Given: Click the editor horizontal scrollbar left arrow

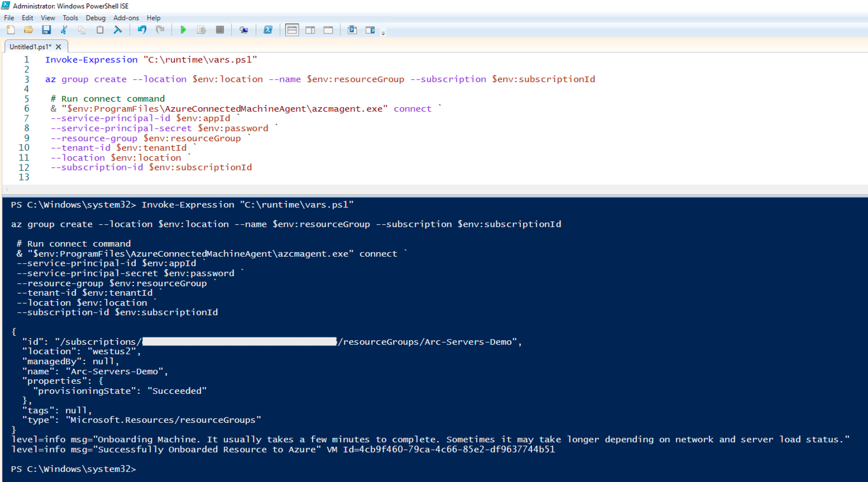Looking at the screenshot, I should pos(7,190).
